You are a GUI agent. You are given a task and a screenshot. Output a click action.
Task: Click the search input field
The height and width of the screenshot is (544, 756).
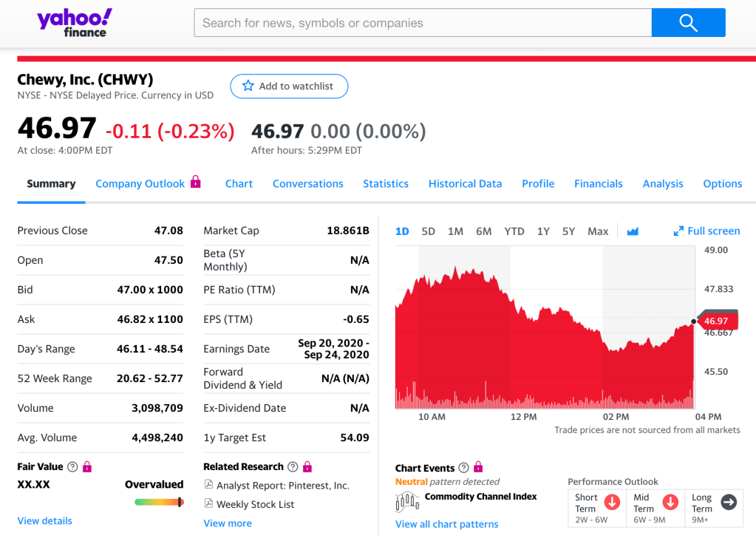[422, 23]
